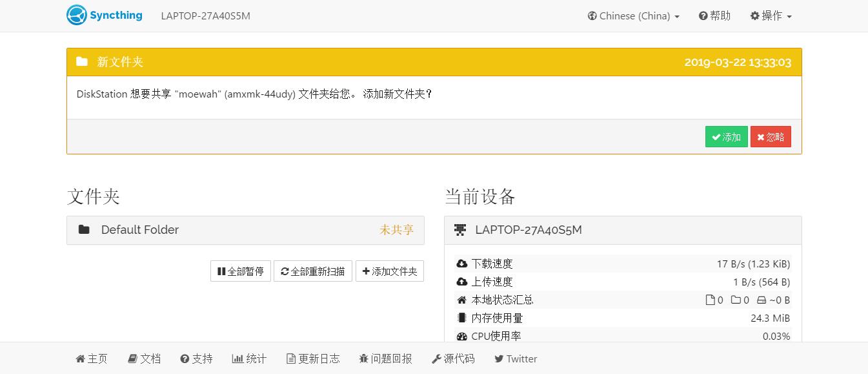Open the 文档 documentation link
The width and height of the screenshot is (868, 374).
click(x=145, y=358)
